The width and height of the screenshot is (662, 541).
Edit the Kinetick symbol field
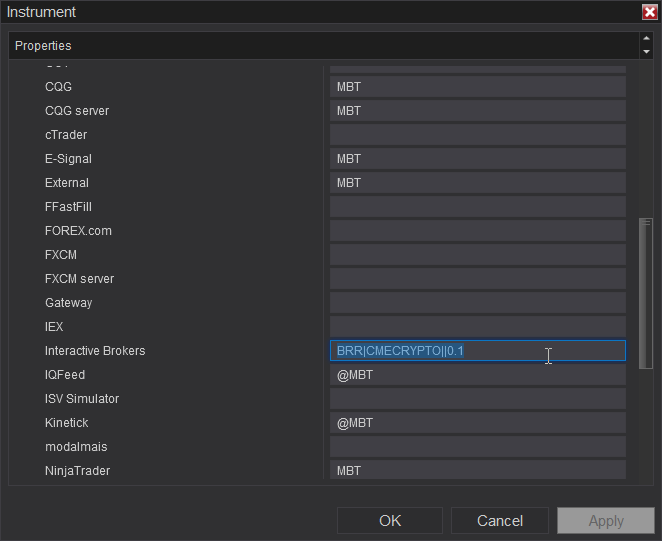(x=478, y=423)
